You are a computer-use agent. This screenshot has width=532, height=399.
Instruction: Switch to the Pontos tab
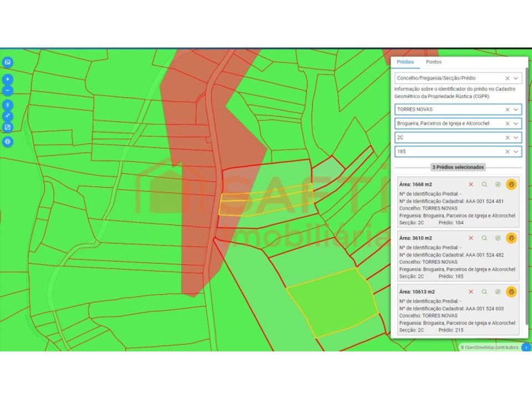click(433, 62)
